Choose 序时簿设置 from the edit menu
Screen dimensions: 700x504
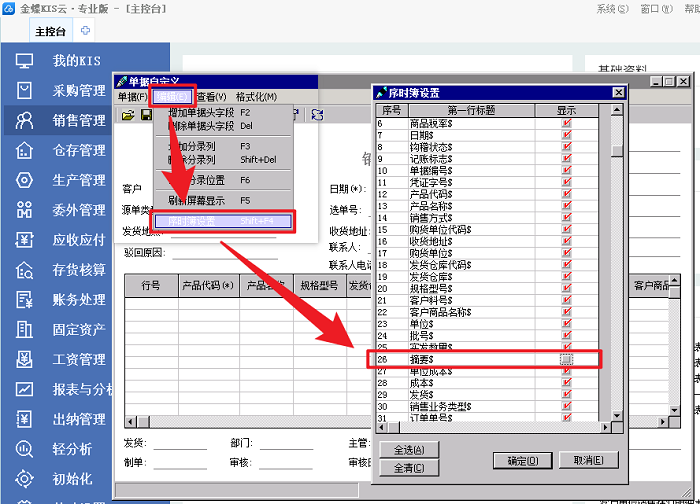coord(222,220)
